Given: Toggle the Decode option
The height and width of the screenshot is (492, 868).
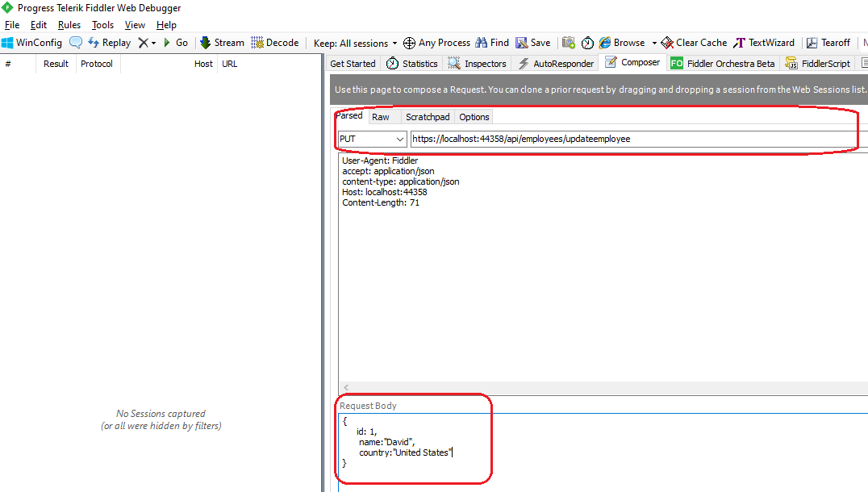Looking at the screenshot, I should click(x=274, y=43).
